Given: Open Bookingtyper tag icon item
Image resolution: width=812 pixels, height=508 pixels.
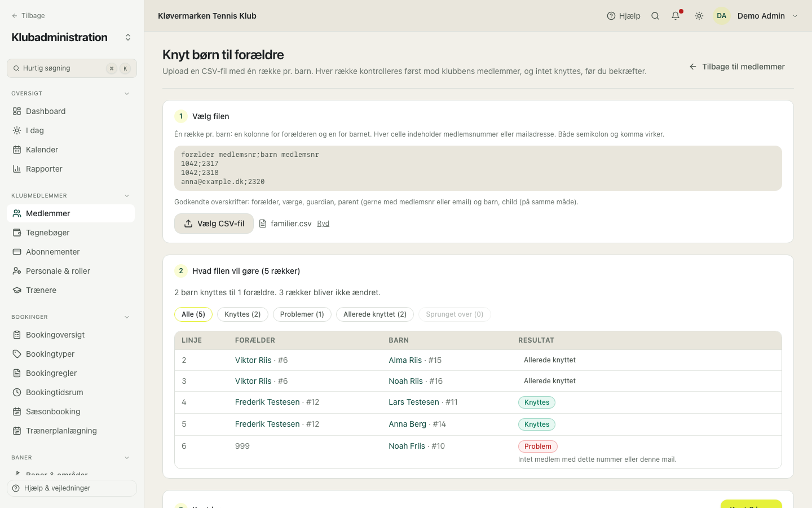Looking at the screenshot, I should click(x=70, y=354).
